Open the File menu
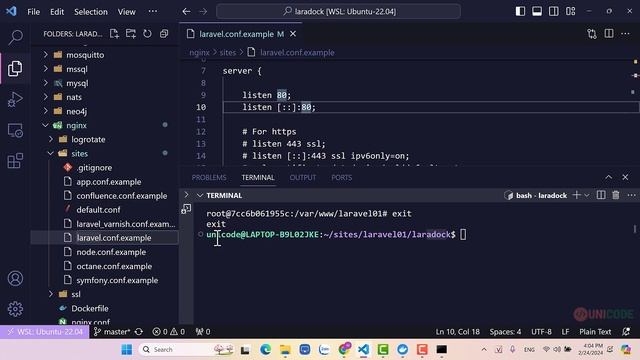This screenshot has height=360, width=640. [33, 12]
